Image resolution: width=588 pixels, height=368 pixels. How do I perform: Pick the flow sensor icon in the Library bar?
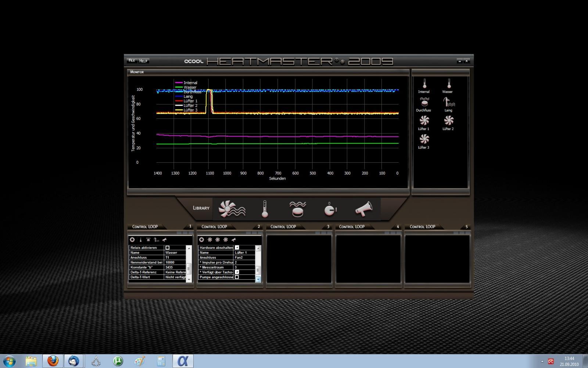coord(297,209)
